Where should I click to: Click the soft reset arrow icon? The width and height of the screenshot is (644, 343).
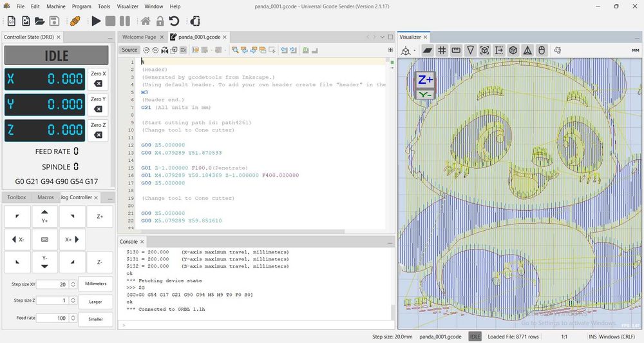click(x=173, y=21)
